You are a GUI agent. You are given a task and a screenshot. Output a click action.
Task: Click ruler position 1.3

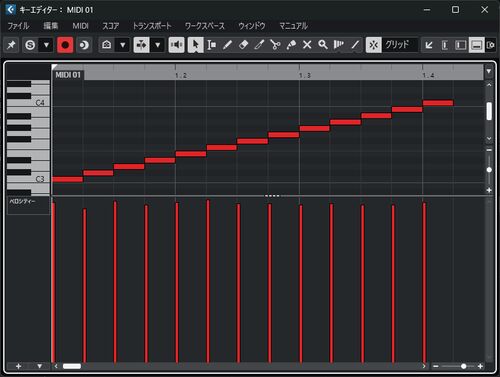305,76
